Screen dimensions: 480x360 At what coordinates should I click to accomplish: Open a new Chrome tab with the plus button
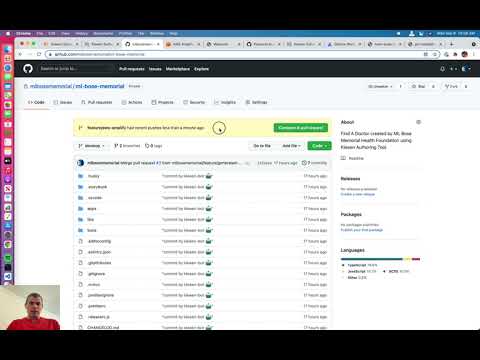452,44
